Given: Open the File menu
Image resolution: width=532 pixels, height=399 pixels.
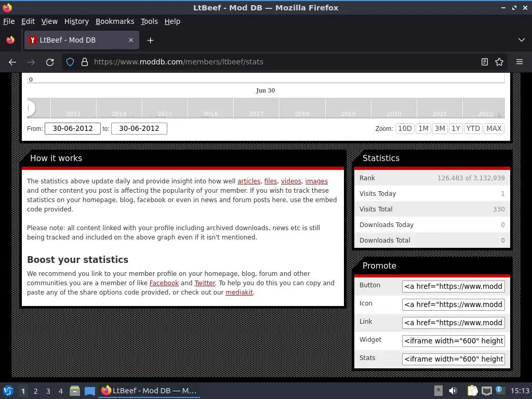Looking at the screenshot, I should point(9,21).
